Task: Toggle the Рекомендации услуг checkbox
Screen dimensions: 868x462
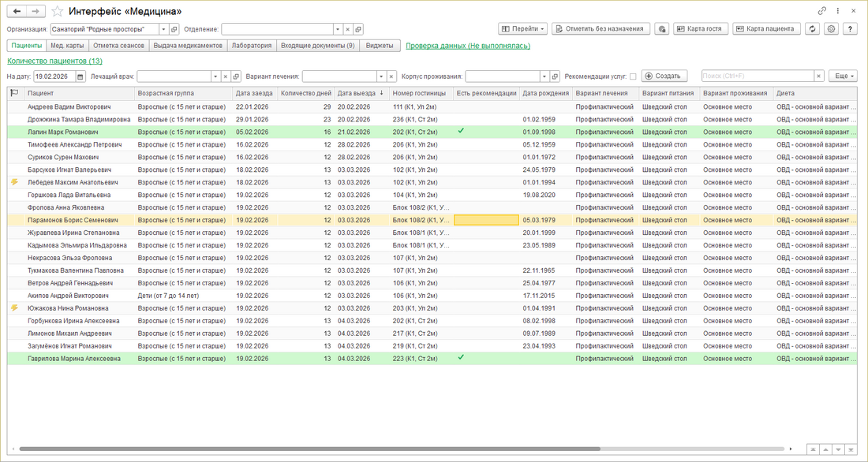Action: (633, 76)
